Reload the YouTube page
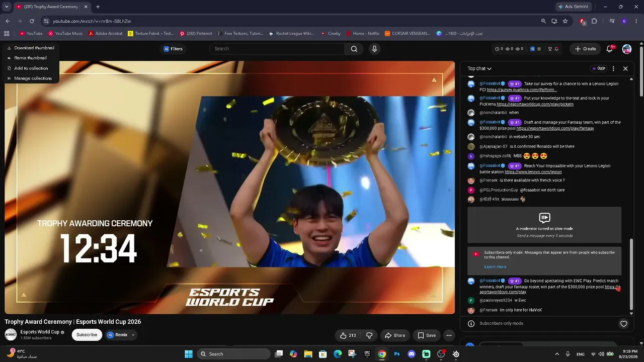 [32, 21]
